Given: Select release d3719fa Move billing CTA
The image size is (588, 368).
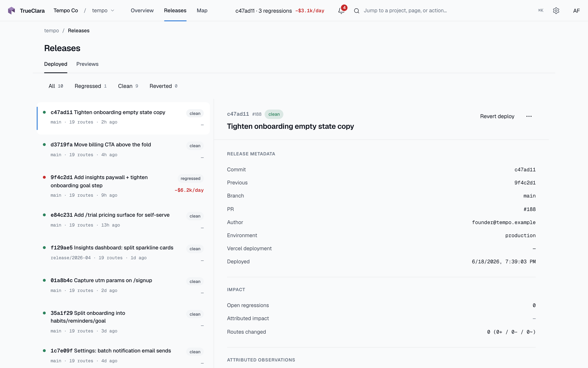Looking at the screenshot, I should click(x=124, y=151).
